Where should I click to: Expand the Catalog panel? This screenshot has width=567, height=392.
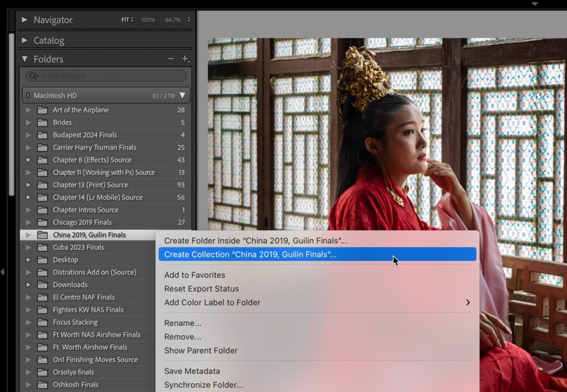[24, 40]
